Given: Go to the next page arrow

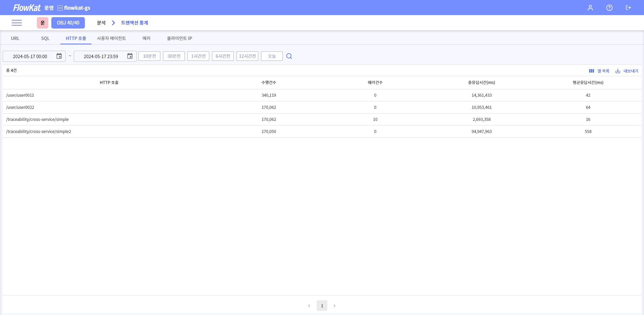Looking at the screenshot, I should [334, 306].
